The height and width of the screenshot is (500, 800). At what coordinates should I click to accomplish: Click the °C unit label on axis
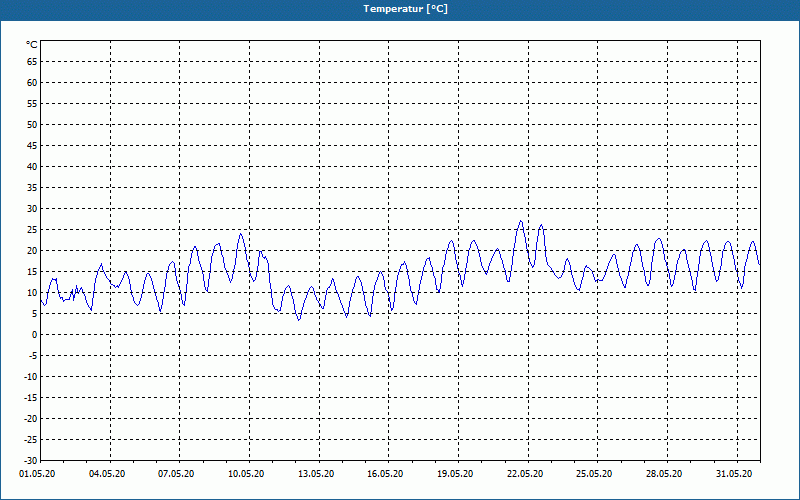(x=32, y=45)
